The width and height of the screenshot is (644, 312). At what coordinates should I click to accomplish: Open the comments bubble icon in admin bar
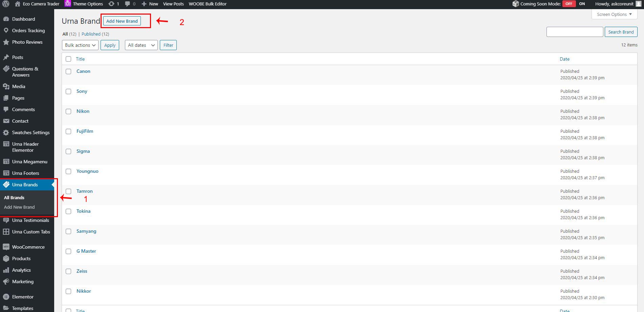(x=128, y=4)
